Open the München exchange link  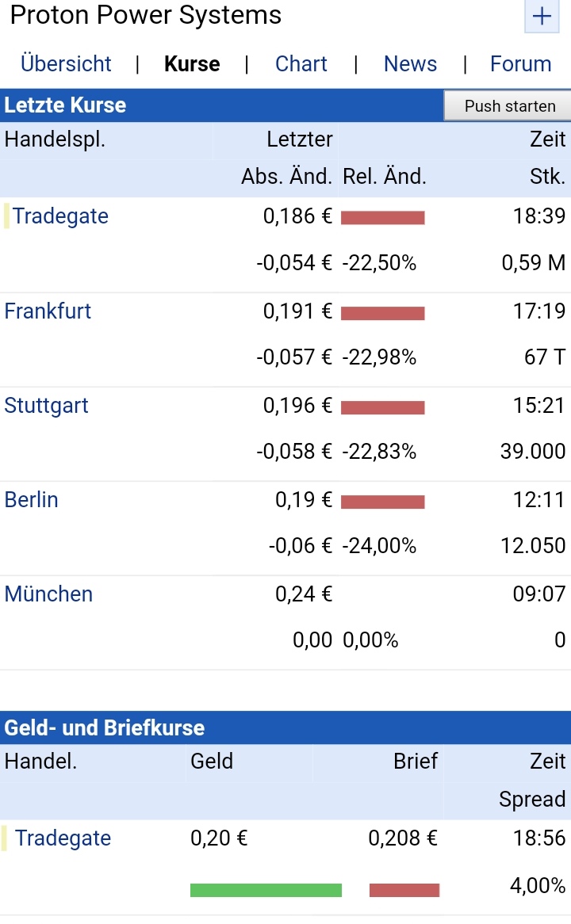48,594
